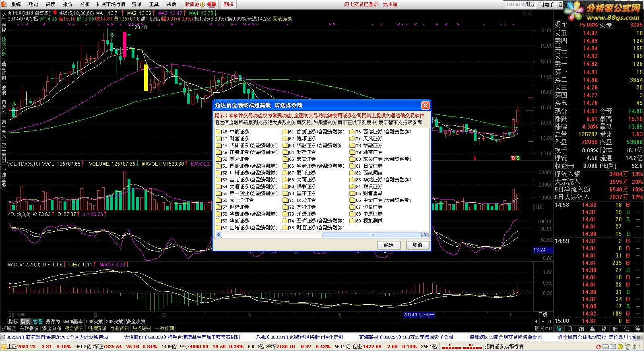Click the plus zoom-in chart button
Viewport: 644px width, 351px height.
point(537,322)
